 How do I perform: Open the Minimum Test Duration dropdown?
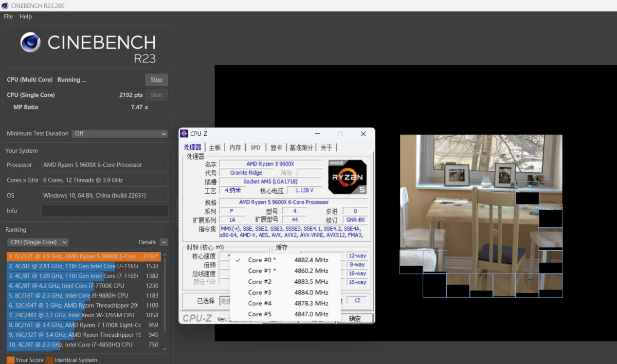pyautogui.click(x=120, y=133)
